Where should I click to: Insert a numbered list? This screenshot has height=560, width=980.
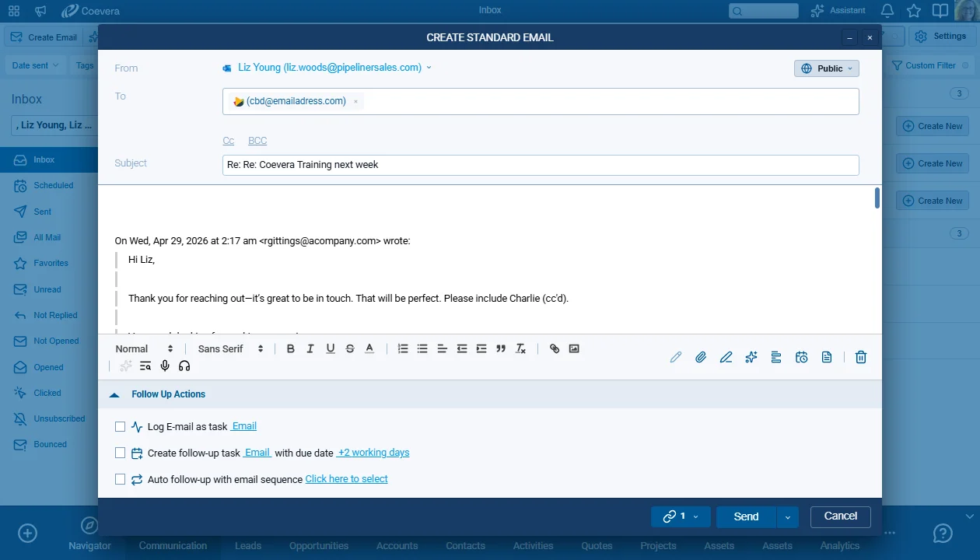[x=403, y=348]
